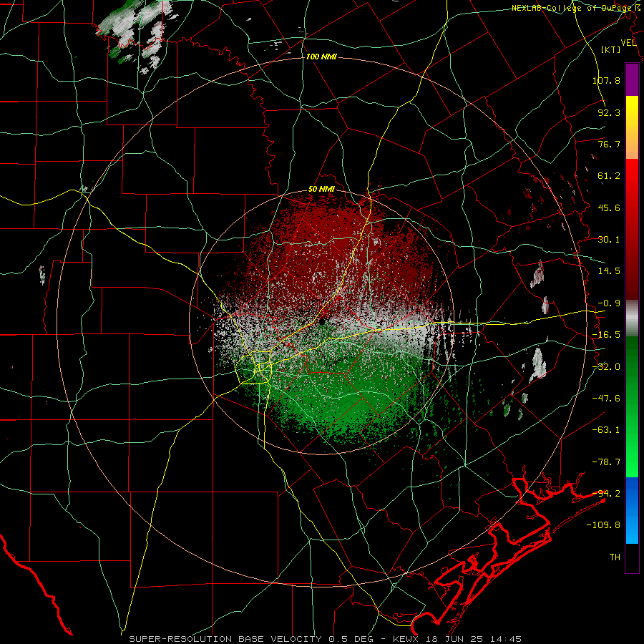Click the 61.2 velocity scale value
Image resolution: width=644 pixels, height=644 pixels.
pos(609,176)
